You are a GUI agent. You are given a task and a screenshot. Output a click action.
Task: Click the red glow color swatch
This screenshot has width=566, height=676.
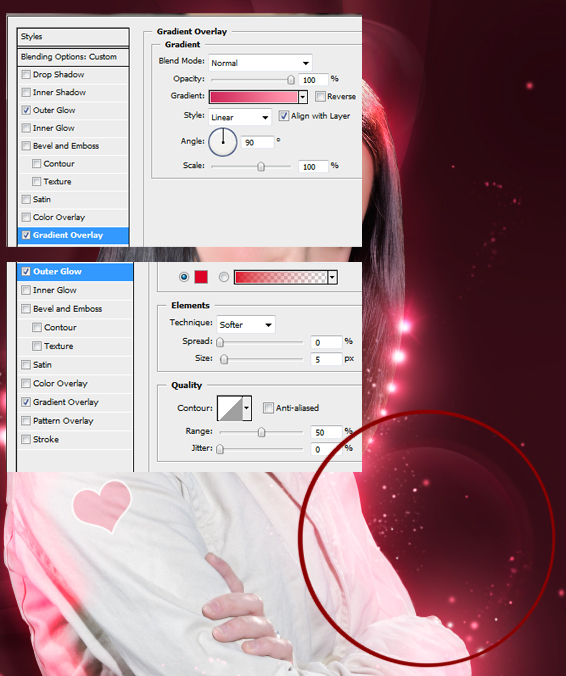(201, 277)
